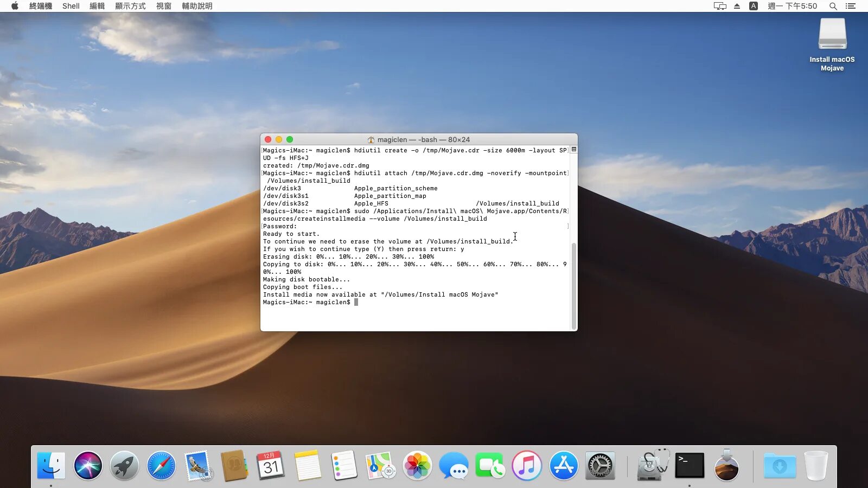Open the 終端機 application menu
The image size is (868, 488).
coord(41,6)
